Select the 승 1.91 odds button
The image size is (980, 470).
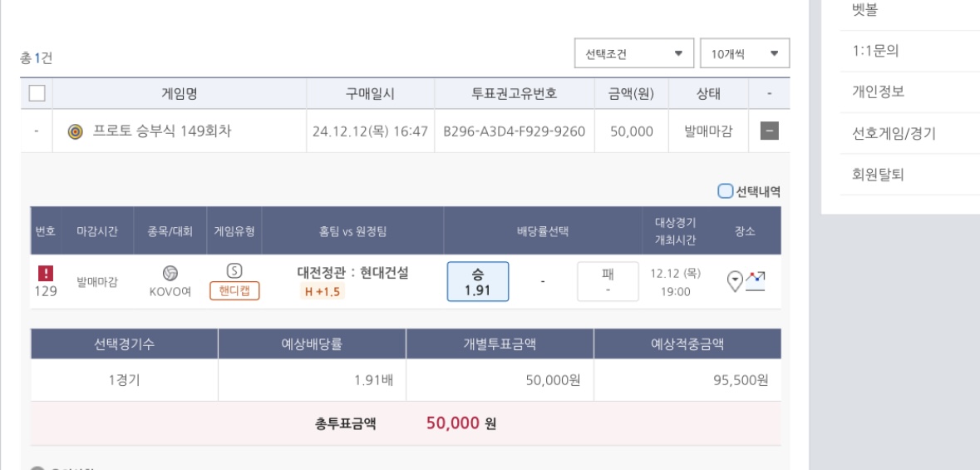coord(478,282)
